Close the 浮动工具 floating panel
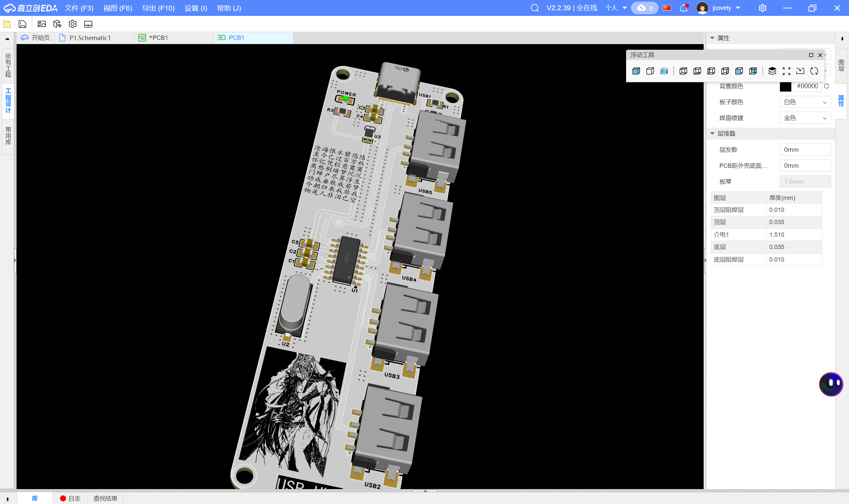This screenshot has width=849, height=504. click(x=820, y=55)
